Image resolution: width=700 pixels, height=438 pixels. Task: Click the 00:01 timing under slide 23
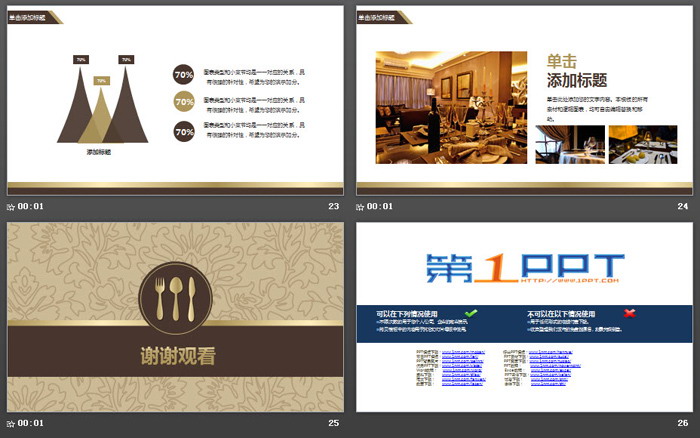click(x=32, y=207)
